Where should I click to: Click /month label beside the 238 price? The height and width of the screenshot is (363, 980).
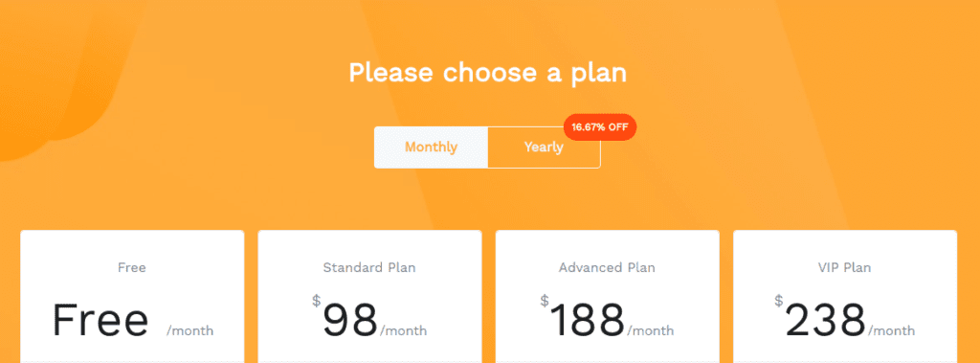click(891, 330)
